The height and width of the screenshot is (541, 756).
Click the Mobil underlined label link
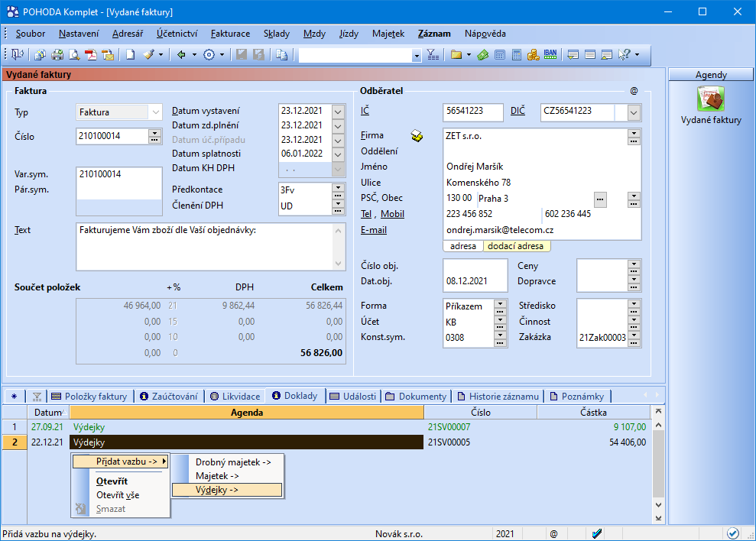click(392, 214)
